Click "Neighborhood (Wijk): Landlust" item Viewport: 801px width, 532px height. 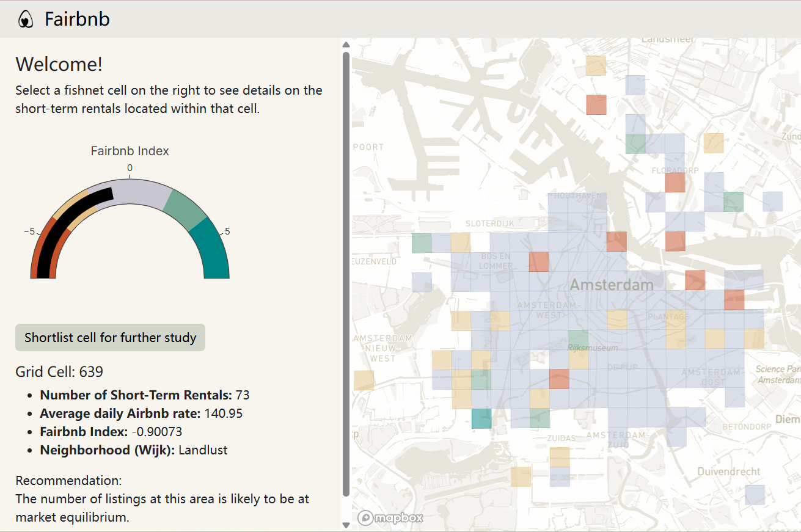[134, 450]
